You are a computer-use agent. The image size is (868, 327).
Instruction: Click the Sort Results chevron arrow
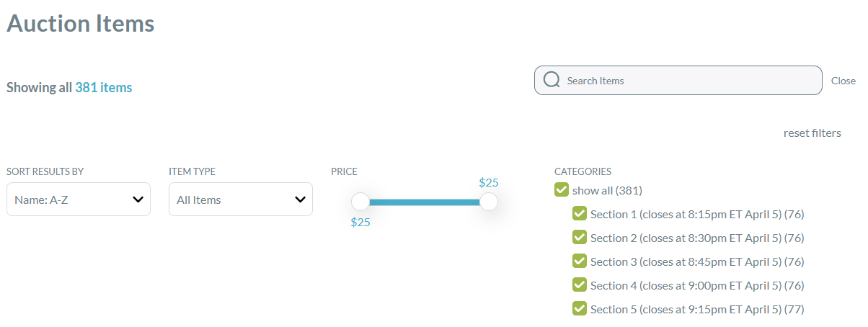pyautogui.click(x=138, y=200)
